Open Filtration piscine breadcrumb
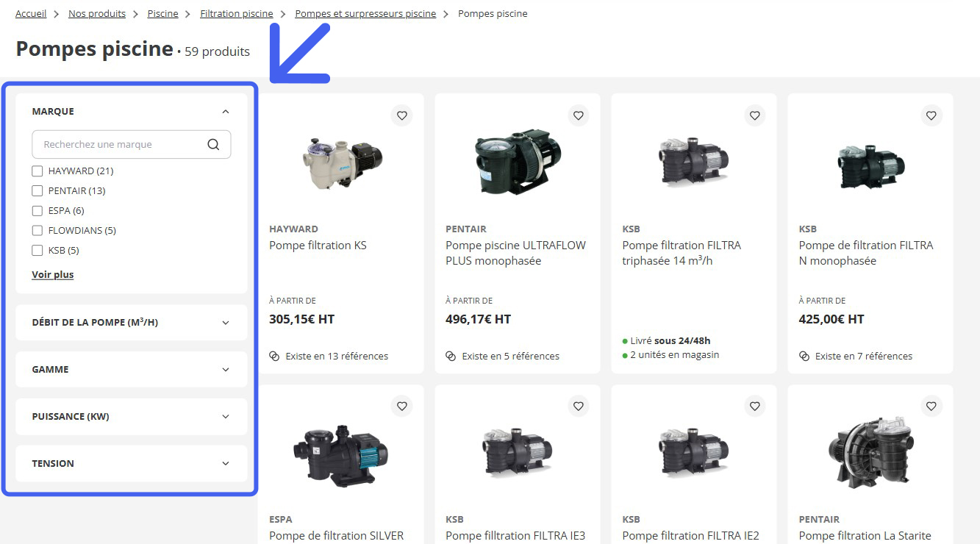Viewport: 980px width, 544px height. 237,14
